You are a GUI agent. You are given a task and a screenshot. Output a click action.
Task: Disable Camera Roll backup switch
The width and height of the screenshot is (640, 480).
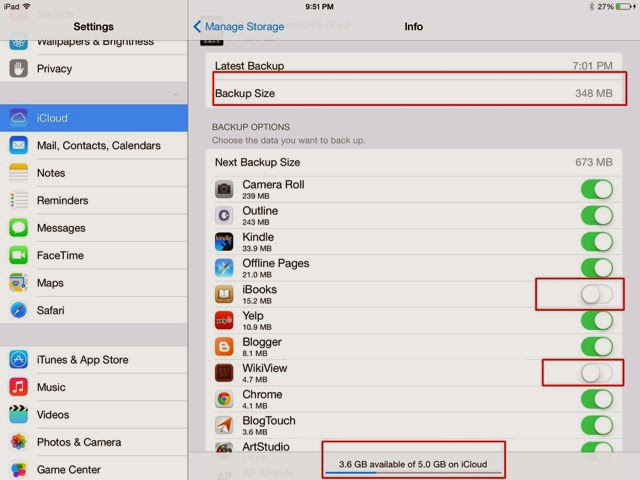[597, 189]
